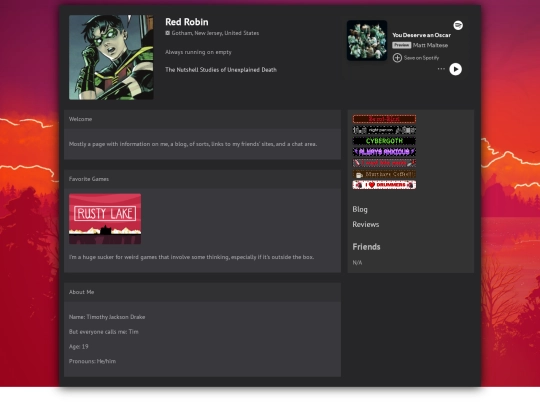Click the welcome description paragraph
Image resolution: width=540 pixels, height=405 pixels.
(193, 144)
